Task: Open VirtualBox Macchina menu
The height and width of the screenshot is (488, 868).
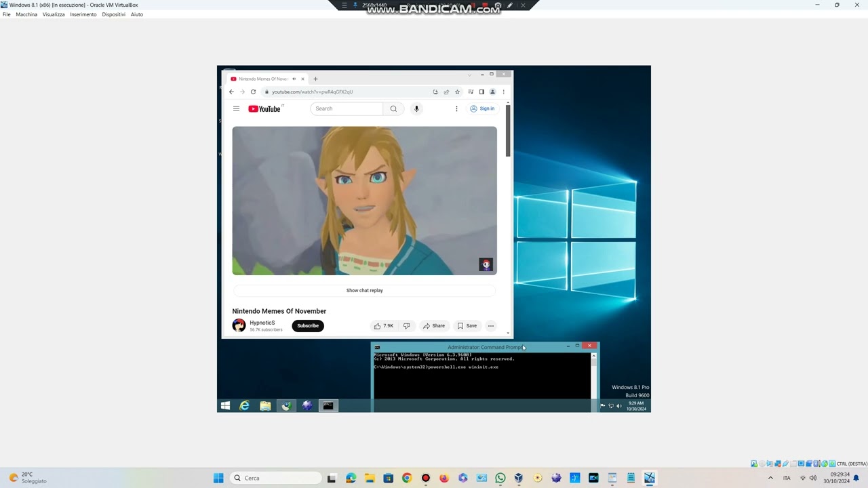Action: (x=26, y=14)
